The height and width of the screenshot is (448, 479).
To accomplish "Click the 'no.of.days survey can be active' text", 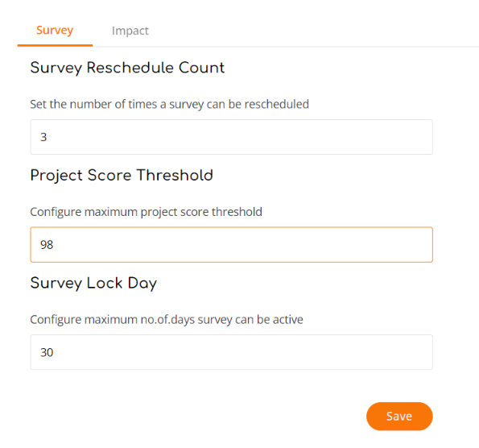I will 221,320.
